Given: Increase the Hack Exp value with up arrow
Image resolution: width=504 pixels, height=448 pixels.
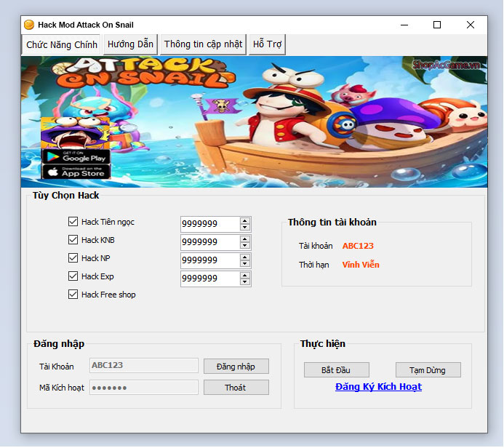Looking at the screenshot, I should click(245, 276).
